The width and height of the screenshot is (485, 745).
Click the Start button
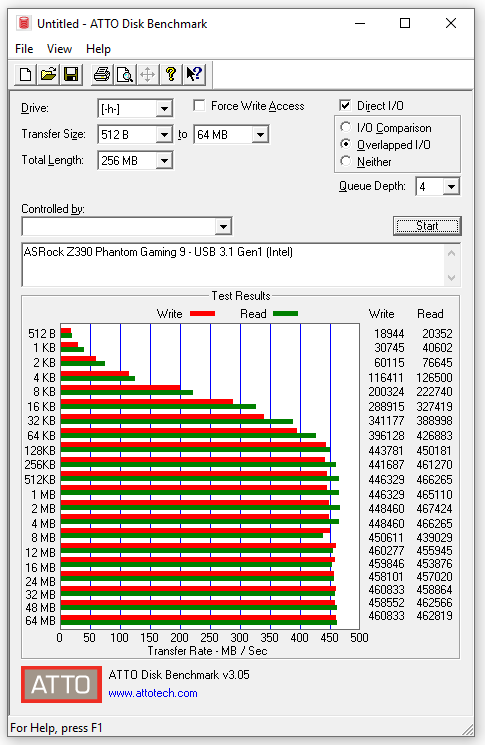pyautogui.click(x=427, y=226)
